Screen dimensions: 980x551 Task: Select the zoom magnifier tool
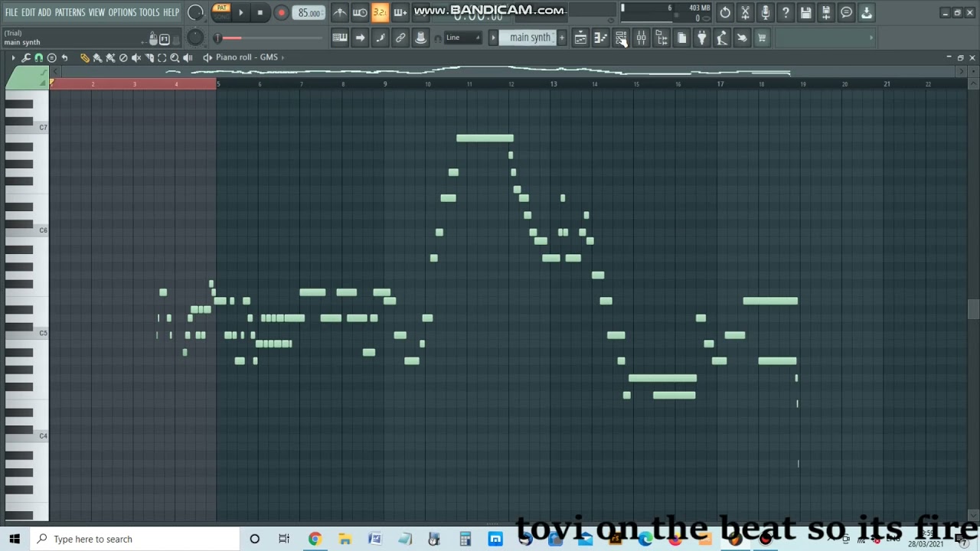pos(175,57)
